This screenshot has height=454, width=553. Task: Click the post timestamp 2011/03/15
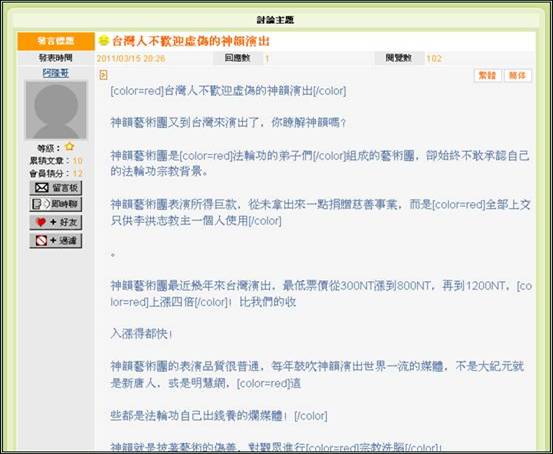click(131, 59)
